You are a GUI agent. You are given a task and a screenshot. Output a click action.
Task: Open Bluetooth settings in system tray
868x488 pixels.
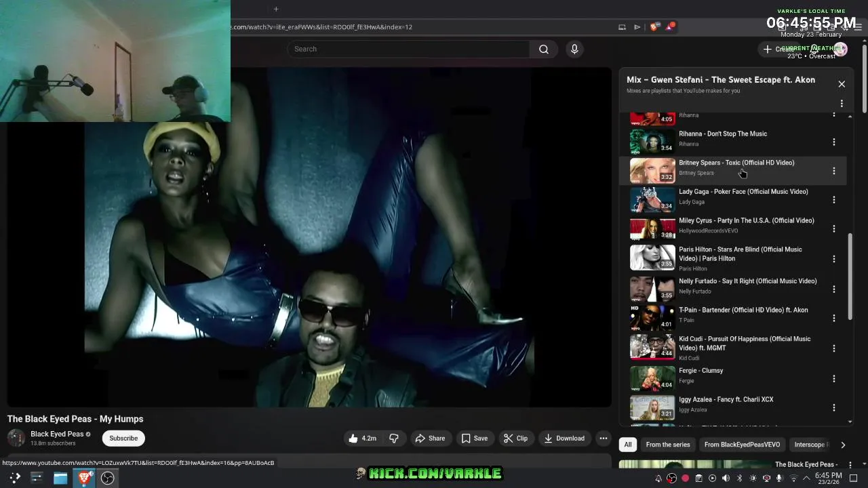pos(739,479)
